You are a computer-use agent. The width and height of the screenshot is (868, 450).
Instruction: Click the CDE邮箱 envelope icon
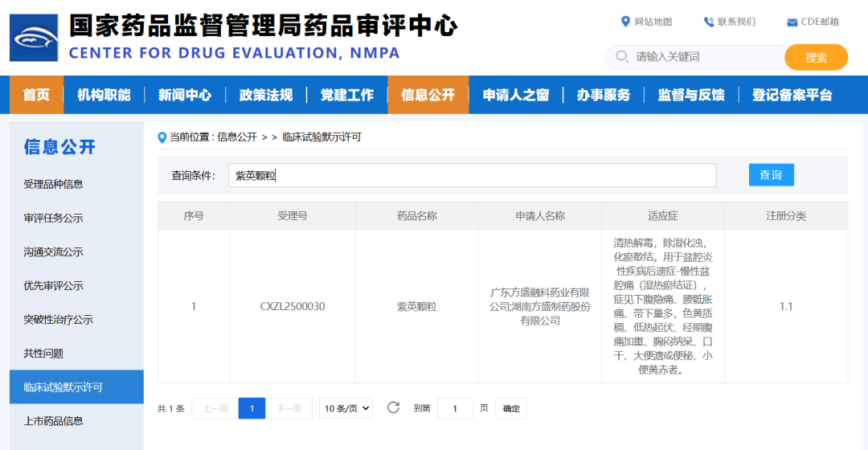click(792, 22)
